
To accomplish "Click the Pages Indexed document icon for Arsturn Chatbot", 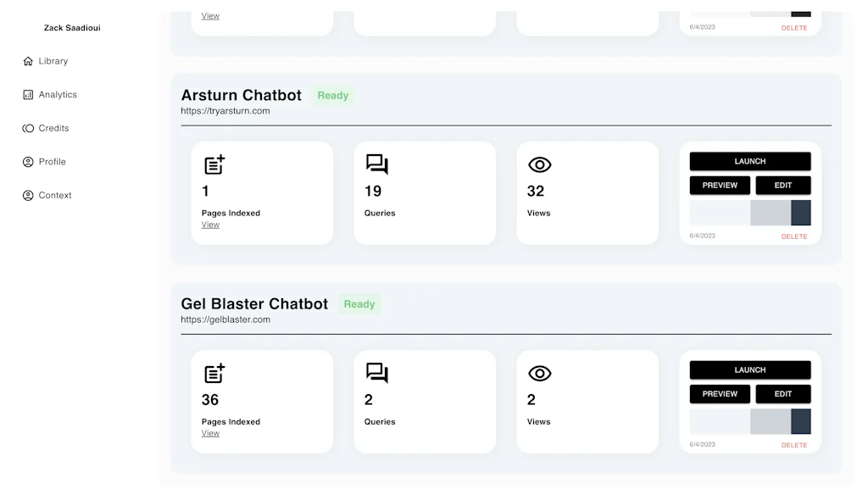I will [x=212, y=164].
